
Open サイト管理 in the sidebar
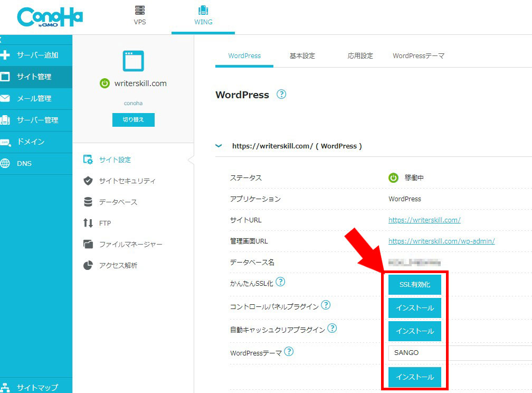(36, 77)
